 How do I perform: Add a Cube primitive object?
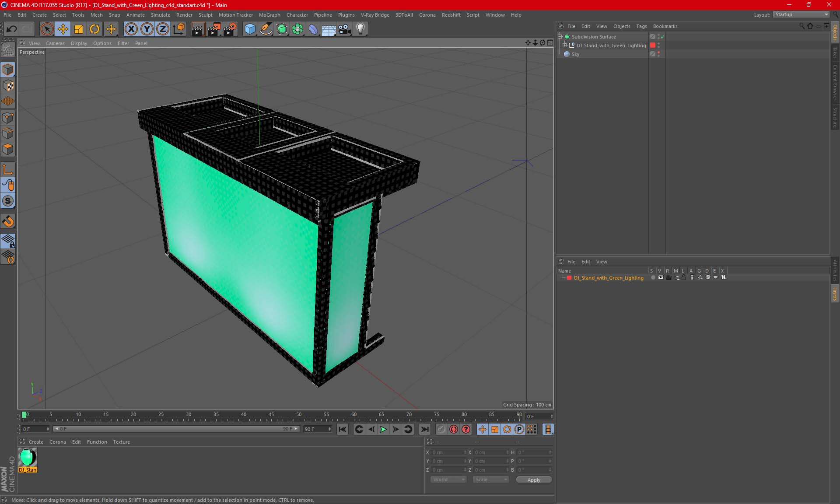pos(250,29)
